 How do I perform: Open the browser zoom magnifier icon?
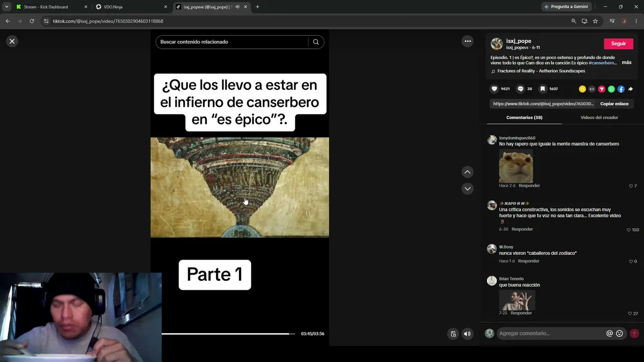pos(574,21)
